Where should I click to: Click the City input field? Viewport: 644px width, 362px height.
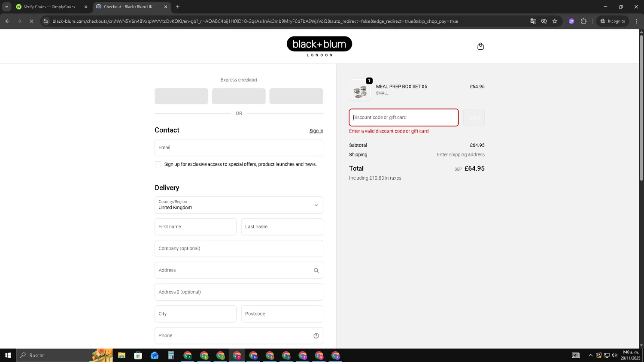pos(195,314)
